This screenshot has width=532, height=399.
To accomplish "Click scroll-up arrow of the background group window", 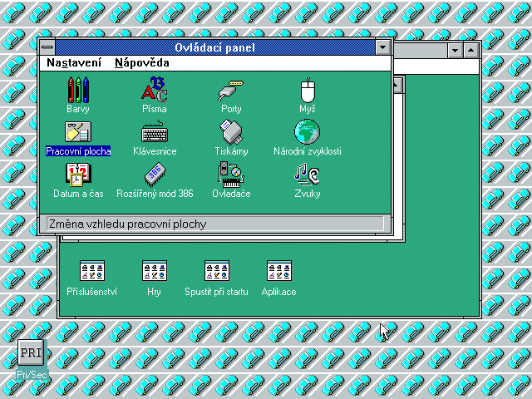I will pos(397,85).
